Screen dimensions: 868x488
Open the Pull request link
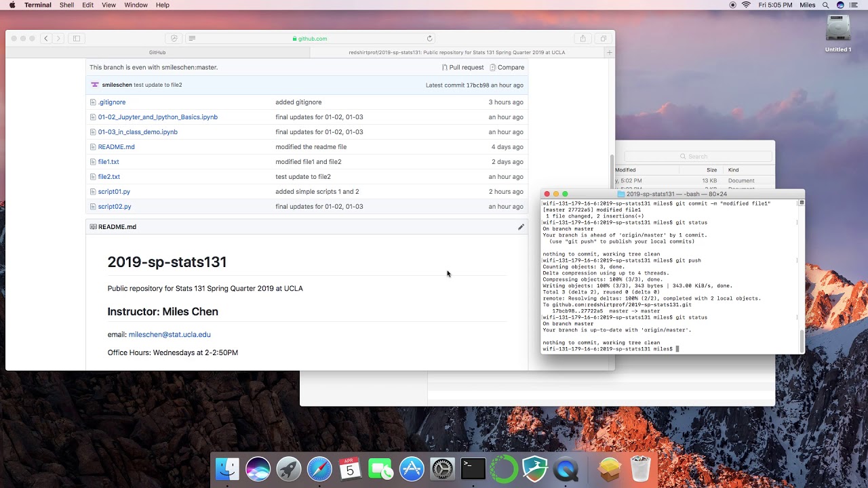(x=462, y=67)
